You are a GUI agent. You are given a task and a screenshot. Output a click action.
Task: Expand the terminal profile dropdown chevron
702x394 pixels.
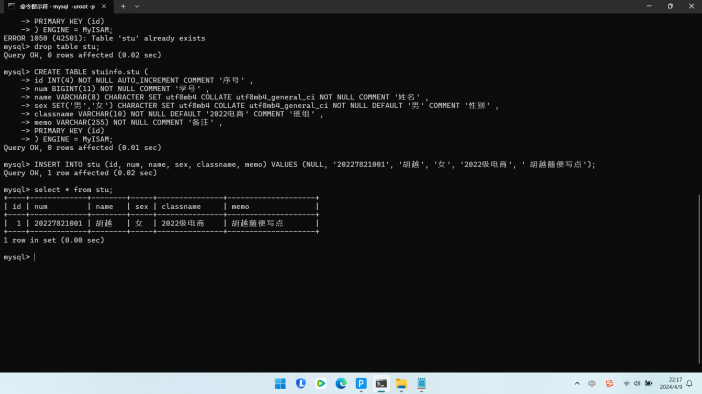137,6
